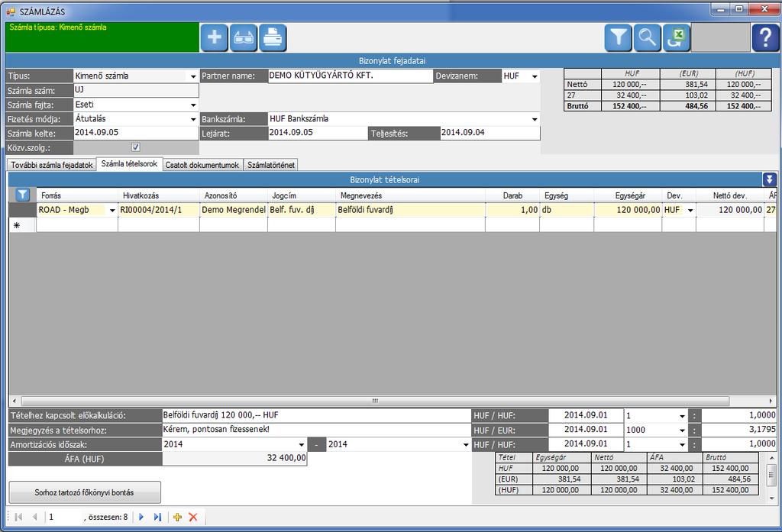
Task: Open the Fizetés módja Átutalás dropdown
Action: pyautogui.click(x=193, y=119)
